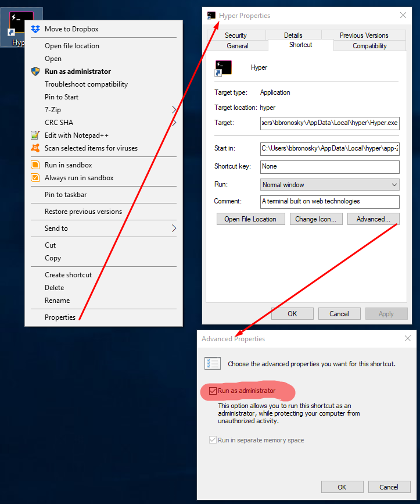This screenshot has width=420, height=504.
Task: Click the Dropbox icon in context menu
Action: pos(35,29)
